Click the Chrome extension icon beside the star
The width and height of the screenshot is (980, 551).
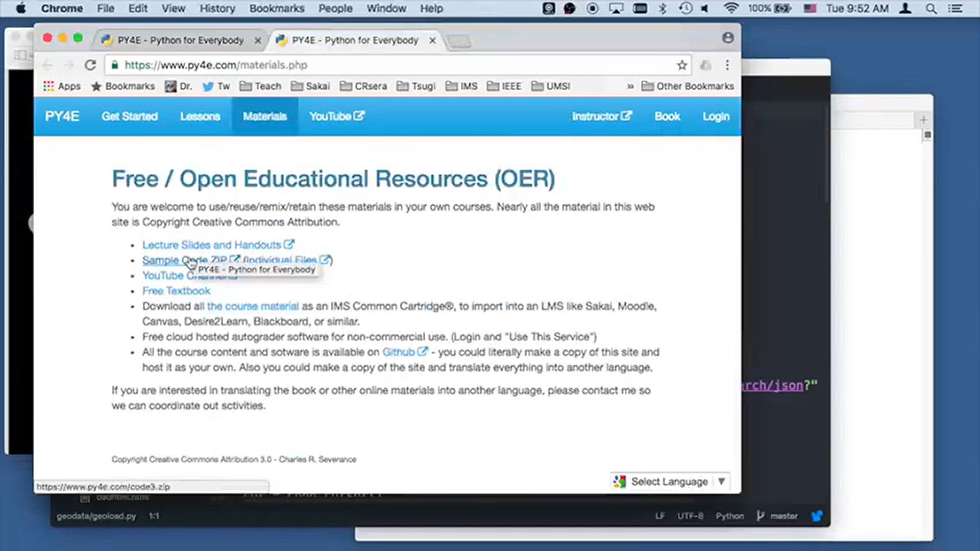705,65
